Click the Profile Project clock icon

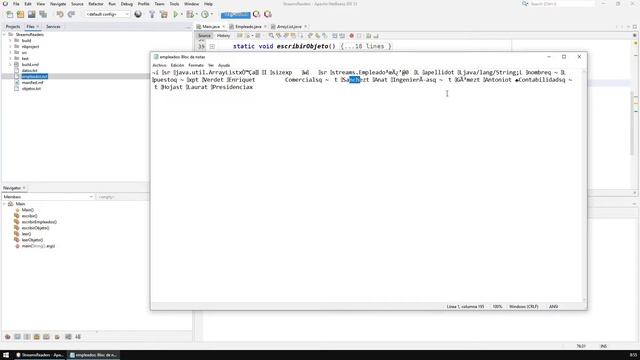coord(205,14)
